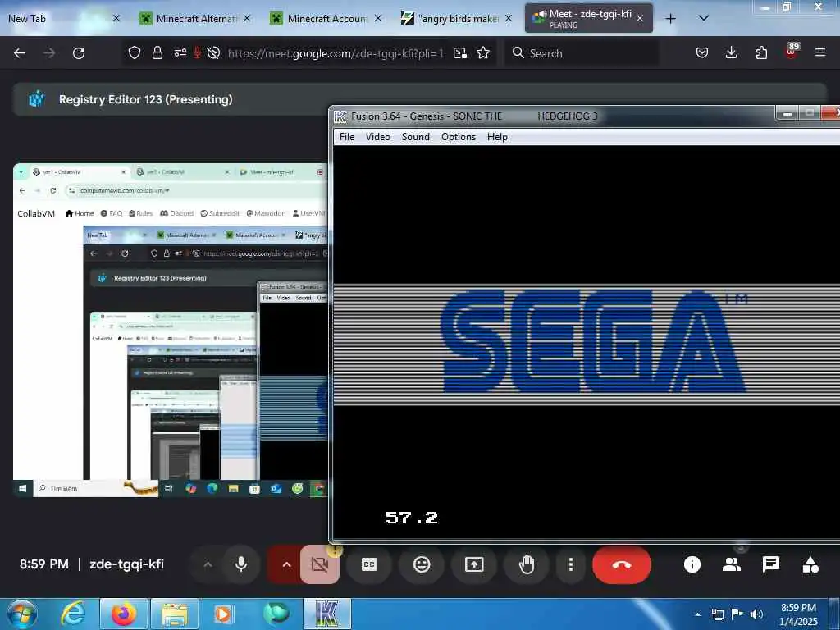Open the emoji reactions button in Meet

422,564
